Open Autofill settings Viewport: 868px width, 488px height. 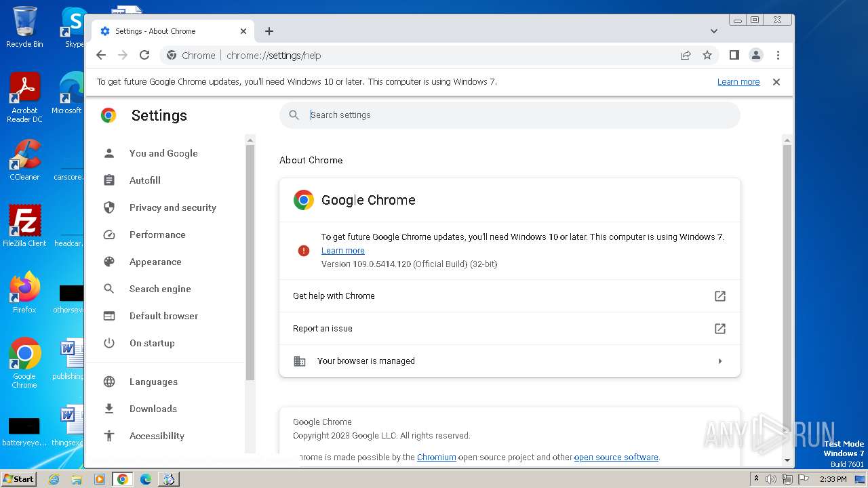pyautogui.click(x=145, y=180)
